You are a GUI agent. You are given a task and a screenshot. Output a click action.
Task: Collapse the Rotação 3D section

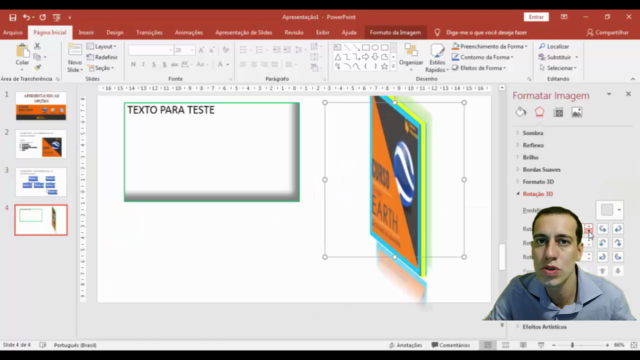click(x=538, y=194)
